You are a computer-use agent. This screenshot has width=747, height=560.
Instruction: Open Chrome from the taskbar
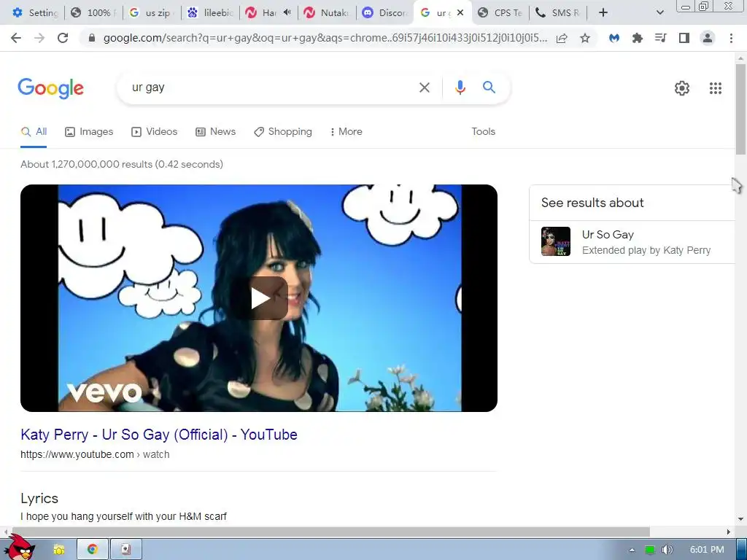click(93, 550)
